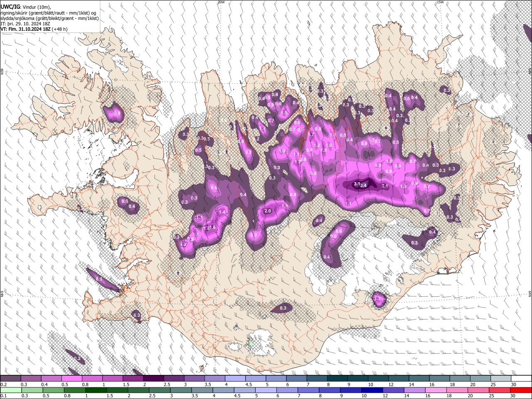Select the dark teal snow swatch above 8
Viewport: 532px width, 399px height.
tap(337, 379)
